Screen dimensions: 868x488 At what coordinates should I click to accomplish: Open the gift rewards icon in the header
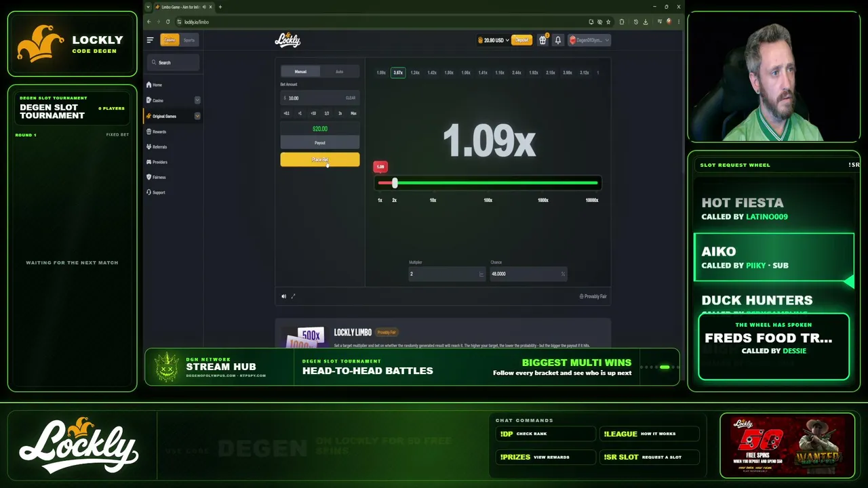coord(542,40)
